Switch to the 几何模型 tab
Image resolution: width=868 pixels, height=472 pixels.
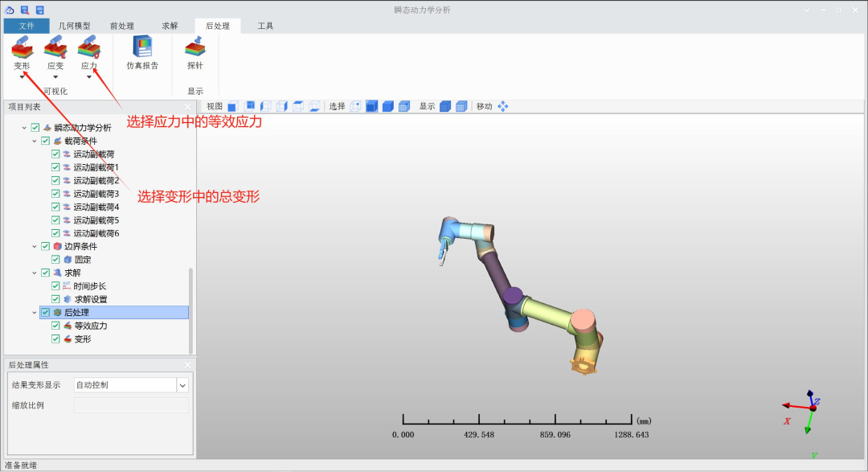point(74,26)
